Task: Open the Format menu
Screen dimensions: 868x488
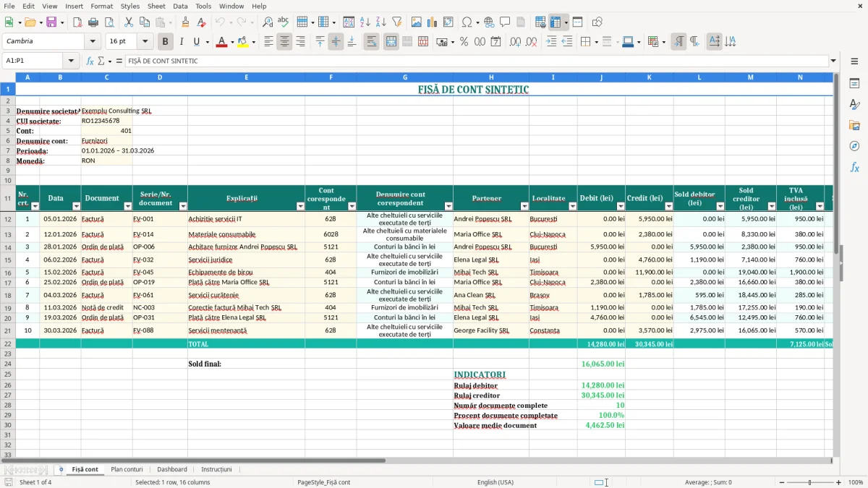Action: (x=101, y=6)
